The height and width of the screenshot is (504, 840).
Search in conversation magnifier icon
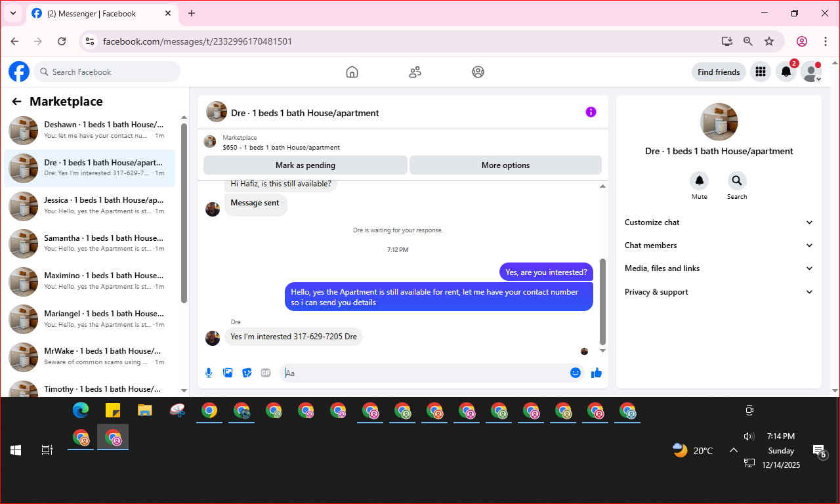pyautogui.click(x=737, y=180)
